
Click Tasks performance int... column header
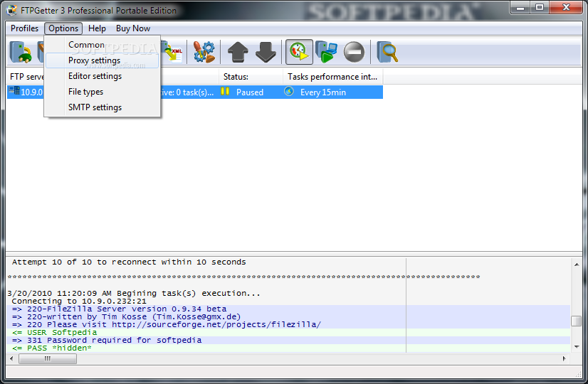pyautogui.click(x=333, y=77)
